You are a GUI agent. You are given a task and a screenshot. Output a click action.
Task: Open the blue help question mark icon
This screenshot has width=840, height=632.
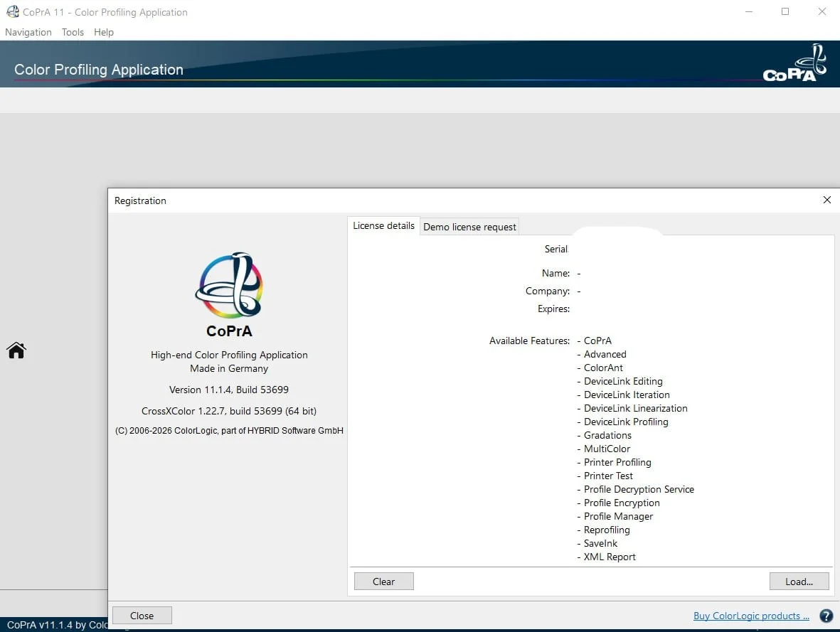pos(826,616)
